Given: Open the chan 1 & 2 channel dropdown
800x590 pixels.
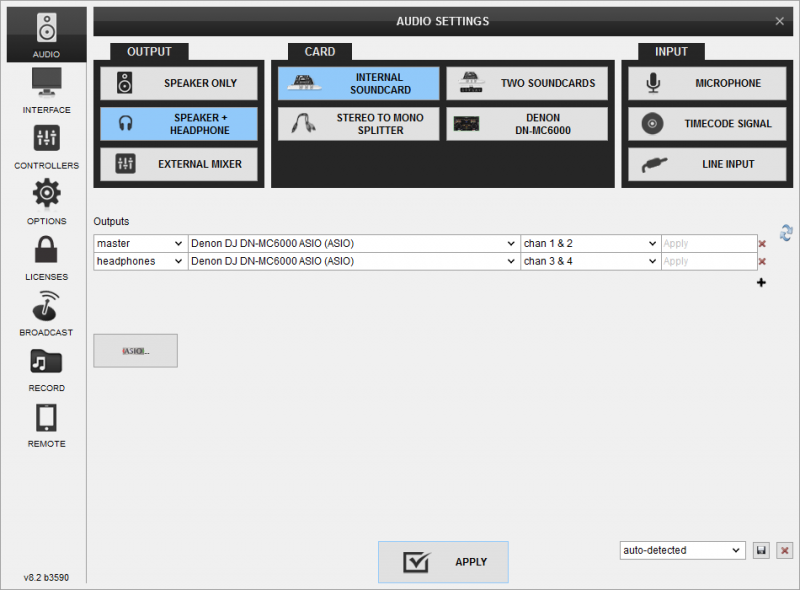Looking at the screenshot, I should (x=590, y=243).
